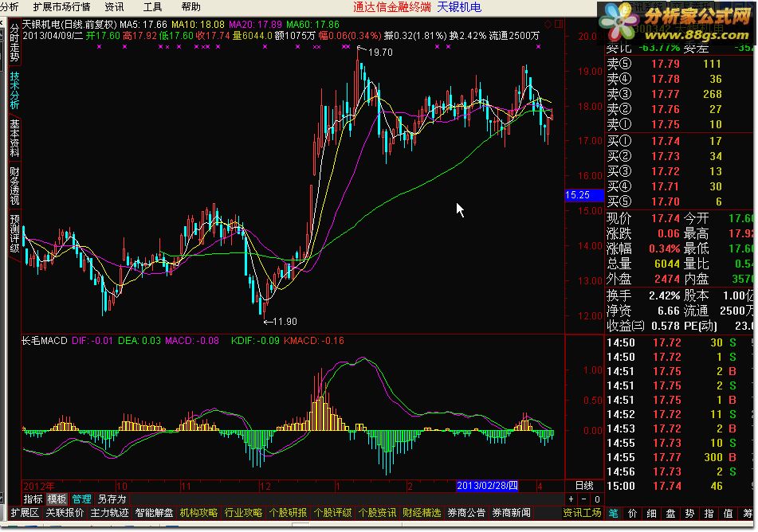This screenshot has width=758, height=532.
Task: Select the 个股研报 tab
Action: click(288, 513)
